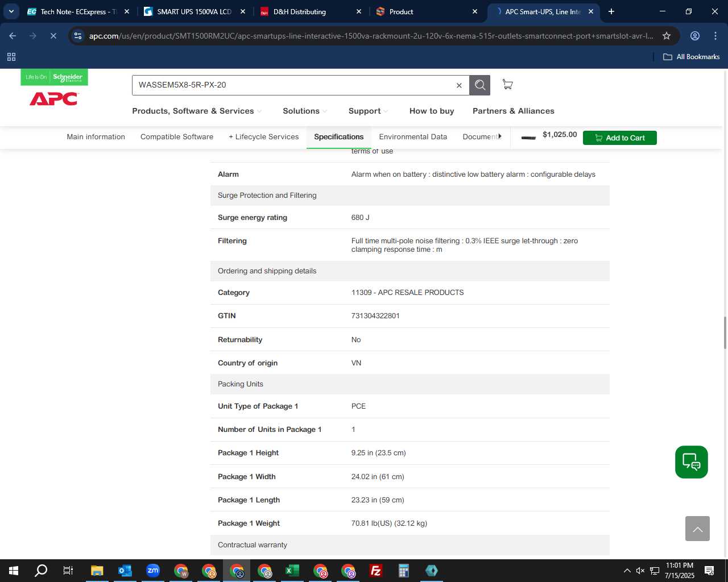Image resolution: width=728 pixels, height=582 pixels.
Task: Open File Explorer from the taskbar
Action: point(97,571)
